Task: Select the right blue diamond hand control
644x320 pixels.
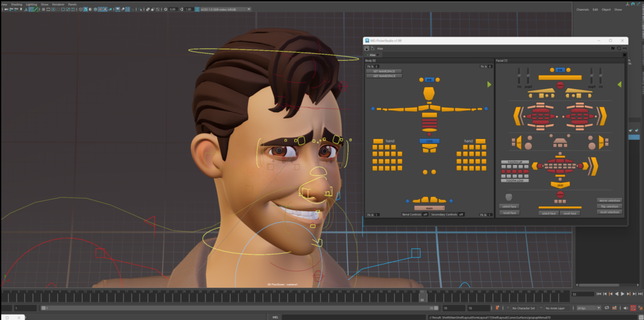Action: [486, 109]
